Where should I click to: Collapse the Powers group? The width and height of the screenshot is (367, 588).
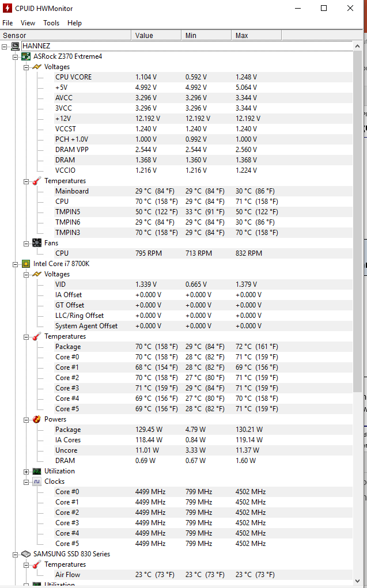pos(27,420)
